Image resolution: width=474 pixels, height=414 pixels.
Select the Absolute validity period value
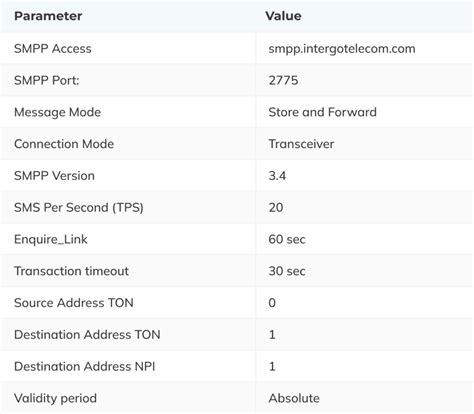294,398
